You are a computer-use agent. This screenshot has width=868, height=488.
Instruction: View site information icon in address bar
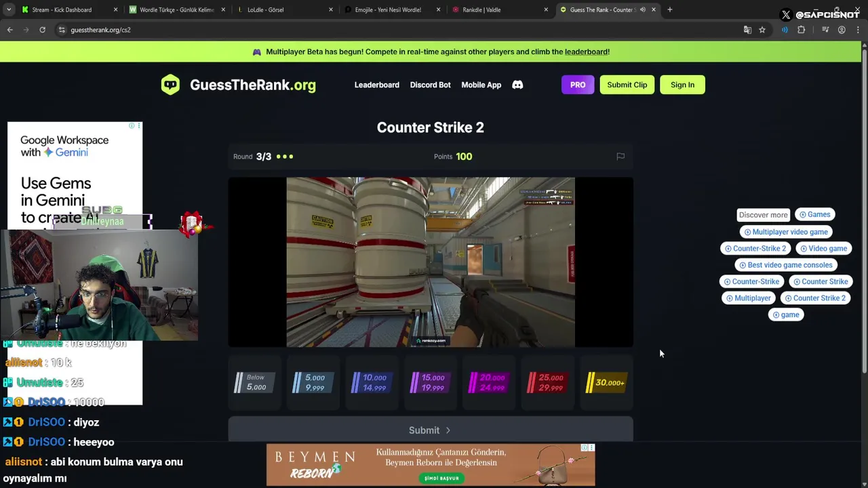(62, 30)
